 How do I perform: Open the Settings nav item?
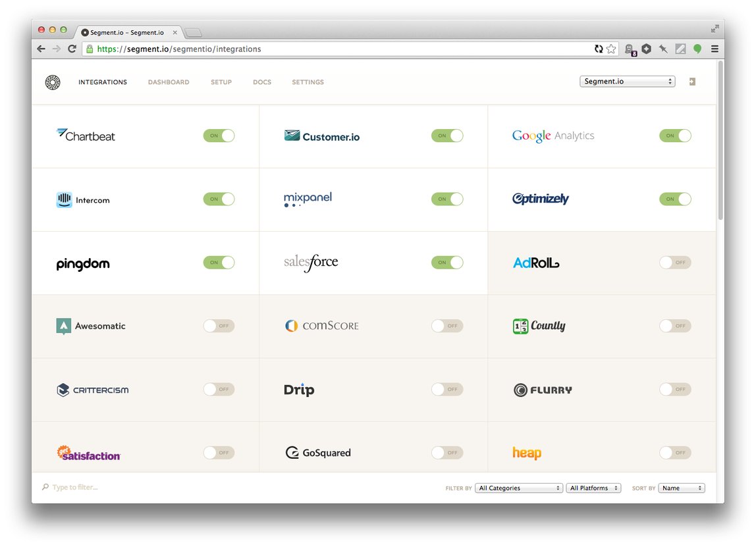click(x=308, y=82)
